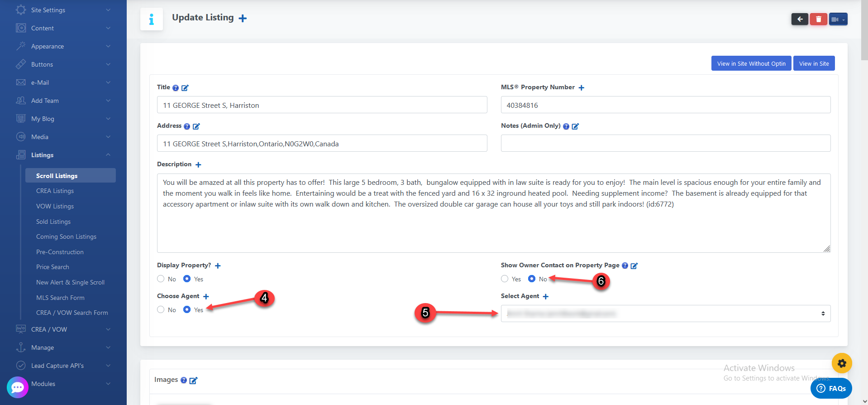
Task: Click the help icon next to Address
Action: click(x=187, y=126)
